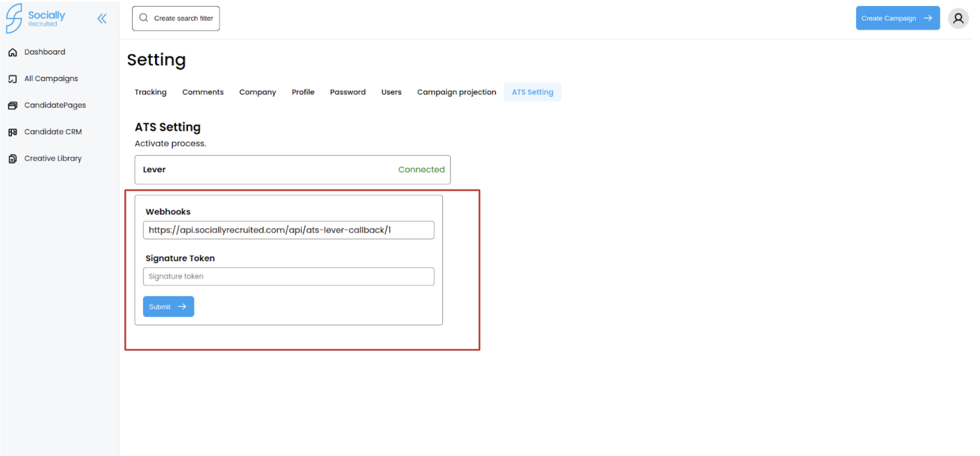
Task: Click the magnifier icon in the search filter
Action: [x=144, y=18]
